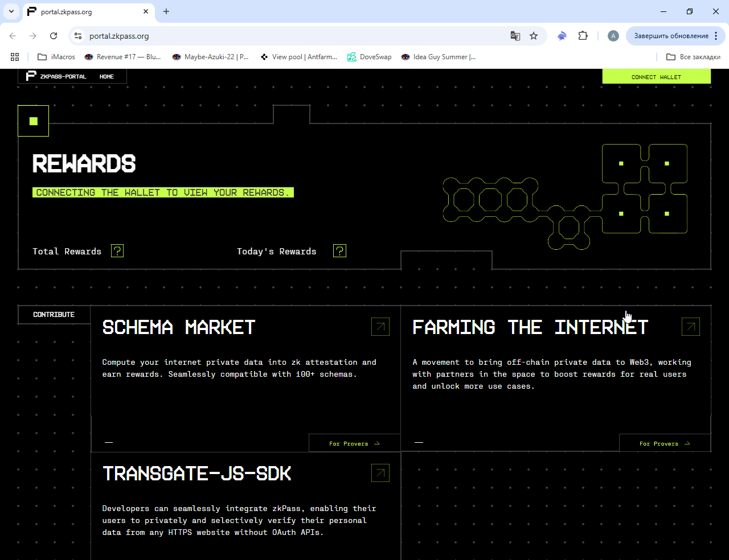
Task: Open the profile avatar A
Action: click(613, 36)
